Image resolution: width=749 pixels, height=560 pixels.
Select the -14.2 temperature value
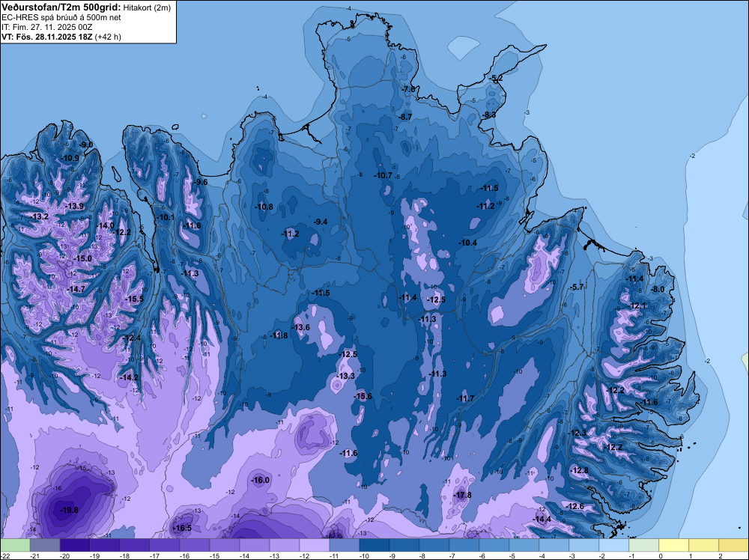tap(130, 377)
